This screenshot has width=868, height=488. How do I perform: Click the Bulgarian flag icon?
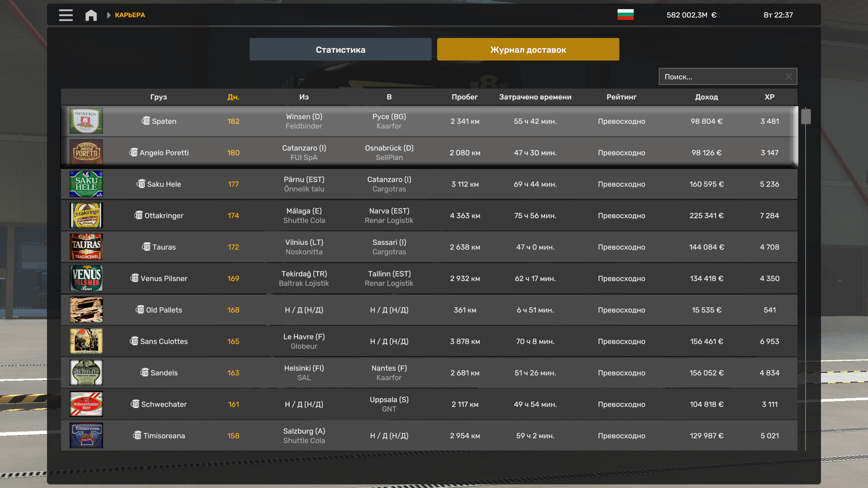point(625,15)
